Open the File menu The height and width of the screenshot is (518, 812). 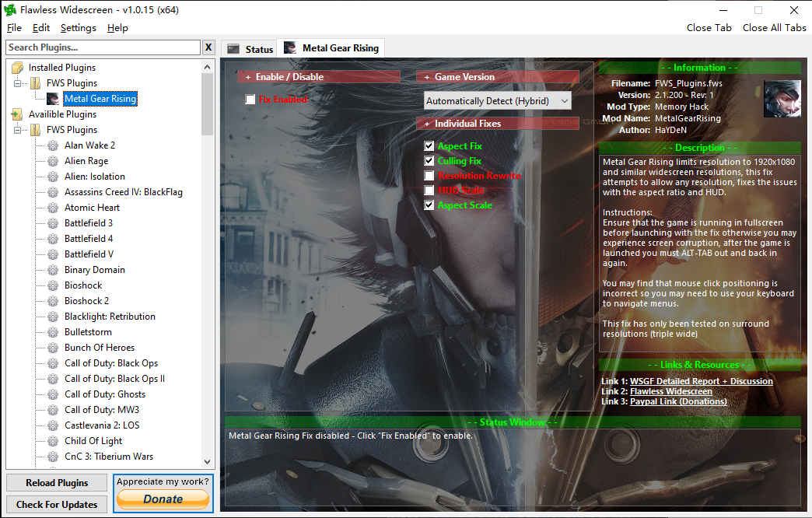pos(14,28)
